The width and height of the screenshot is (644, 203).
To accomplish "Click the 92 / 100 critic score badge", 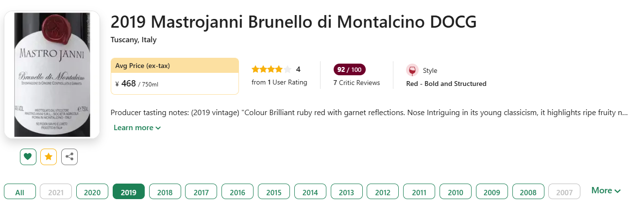I will click(x=349, y=69).
